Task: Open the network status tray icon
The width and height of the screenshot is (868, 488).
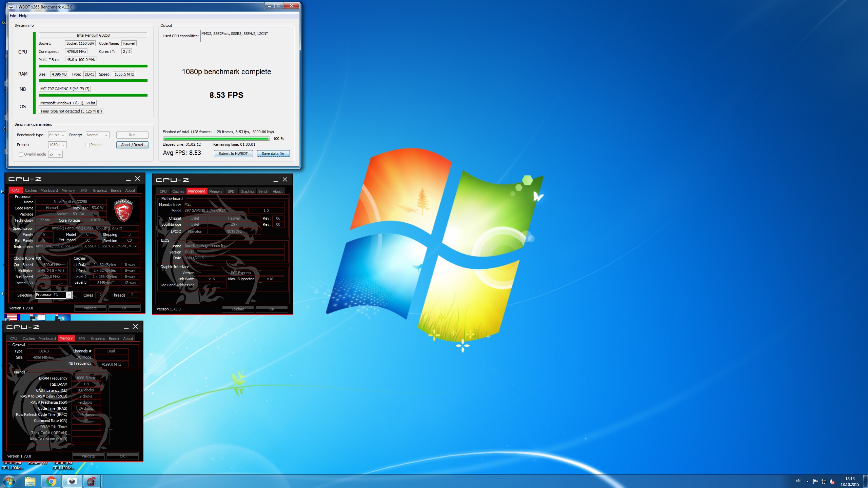Action: pos(824,481)
